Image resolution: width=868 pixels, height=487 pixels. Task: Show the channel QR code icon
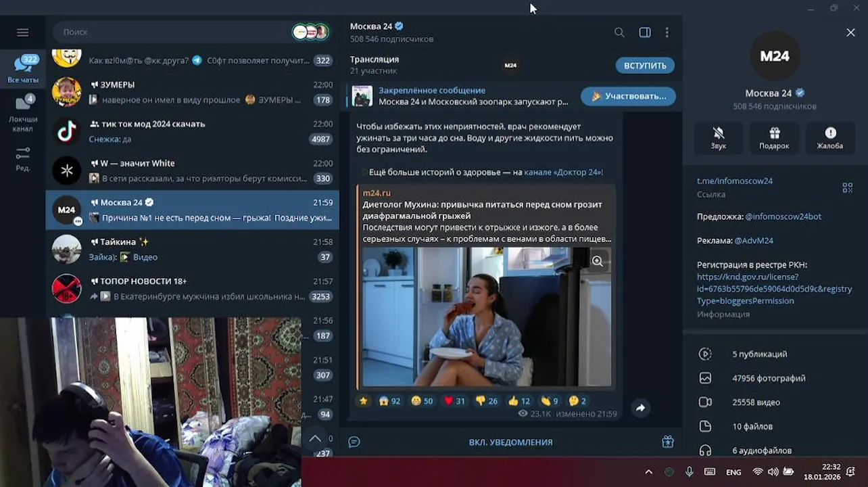click(x=847, y=187)
